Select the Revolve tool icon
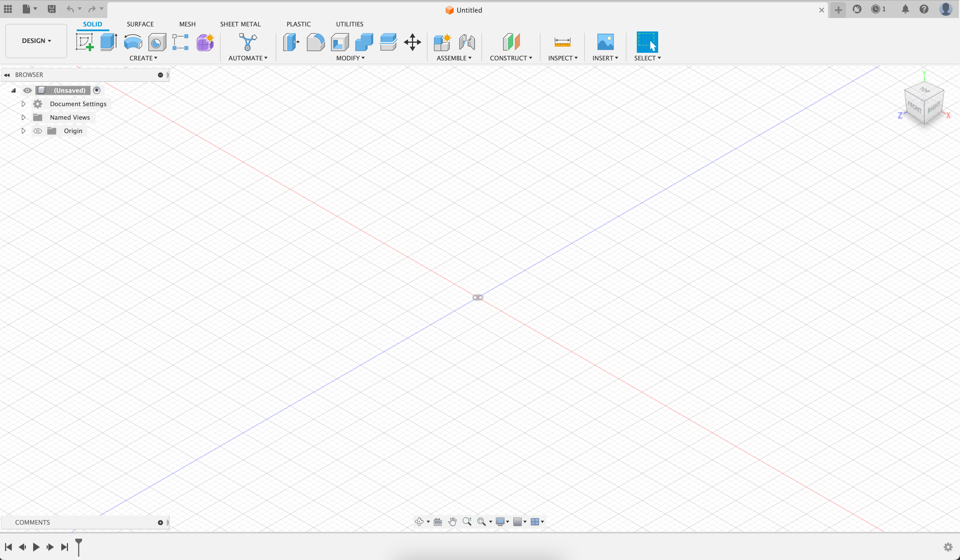960x560 pixels. (133, 42)
